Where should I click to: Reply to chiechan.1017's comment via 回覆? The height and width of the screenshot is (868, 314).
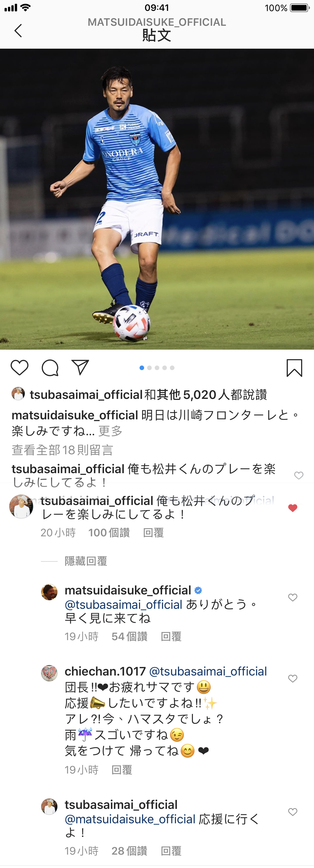122,770
